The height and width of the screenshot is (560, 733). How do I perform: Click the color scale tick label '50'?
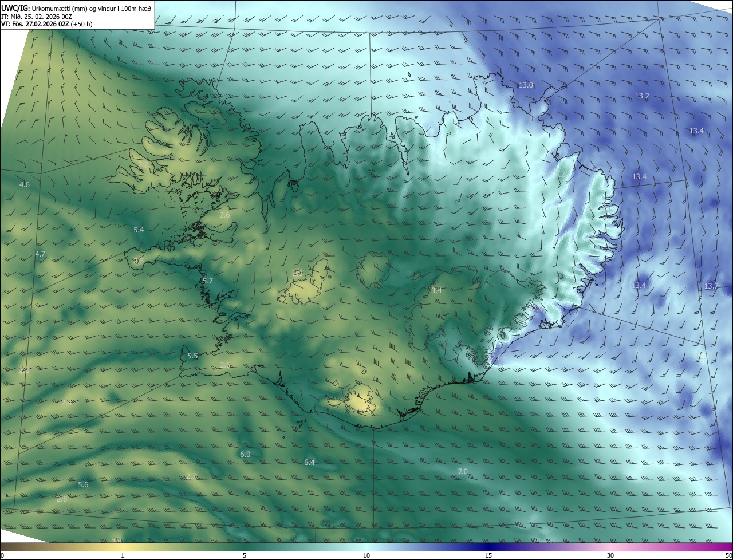[x=728, y=555]
